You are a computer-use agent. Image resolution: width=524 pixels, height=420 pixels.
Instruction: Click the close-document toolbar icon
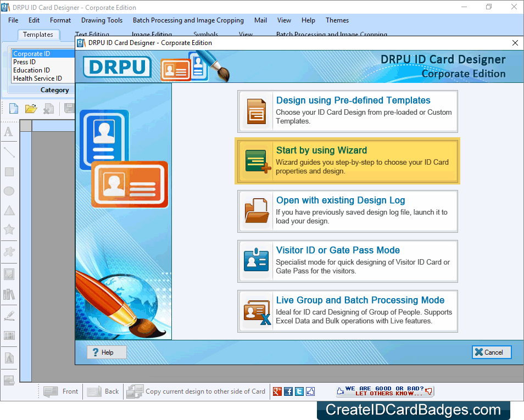(48, 109)
